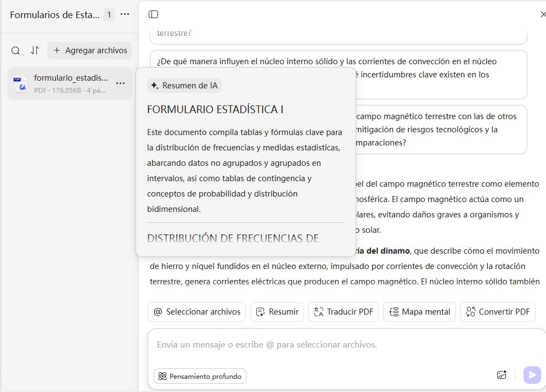Viewport: 546px width, 392px height.
Task: Click Traducir PDF button
Action: (x=344, y=312)
